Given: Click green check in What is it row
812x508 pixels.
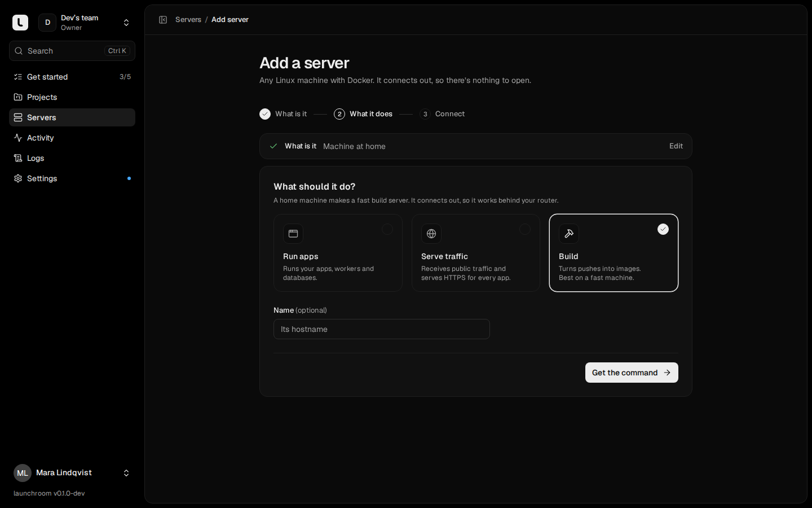Looking at the screenshot, I should click(x=273, y=146).
